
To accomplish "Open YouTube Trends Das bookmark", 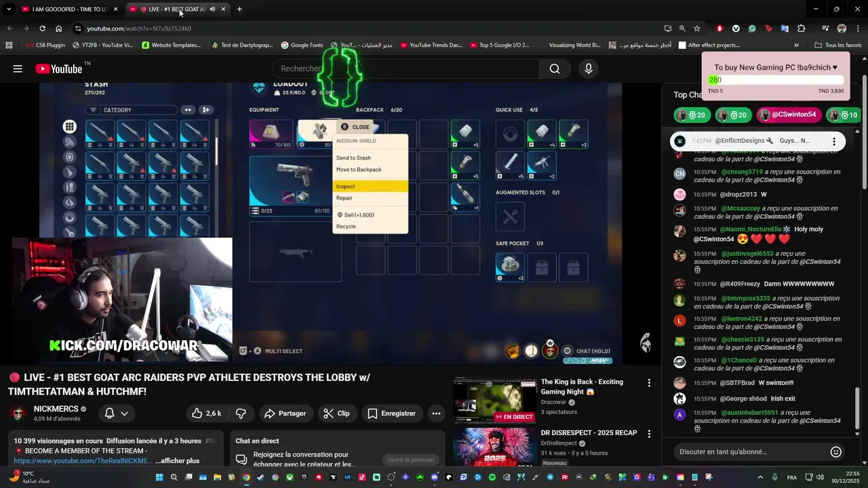I will click(x=431, y=45).
